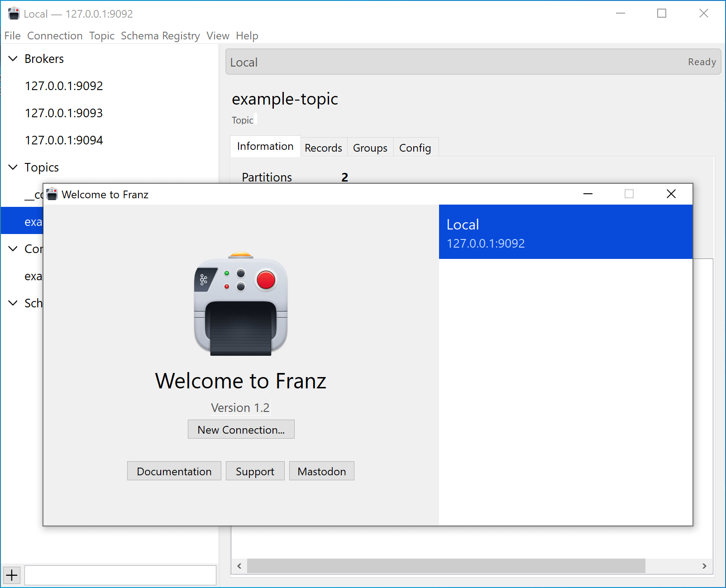726x588 pixels.
Task: Maximize the main Local window
Action: [662, 14]
